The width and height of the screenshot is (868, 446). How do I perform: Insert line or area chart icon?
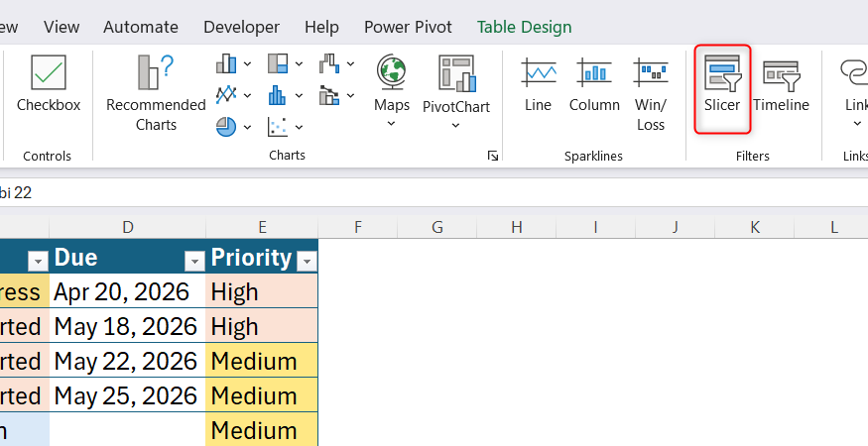pos(226,95)
